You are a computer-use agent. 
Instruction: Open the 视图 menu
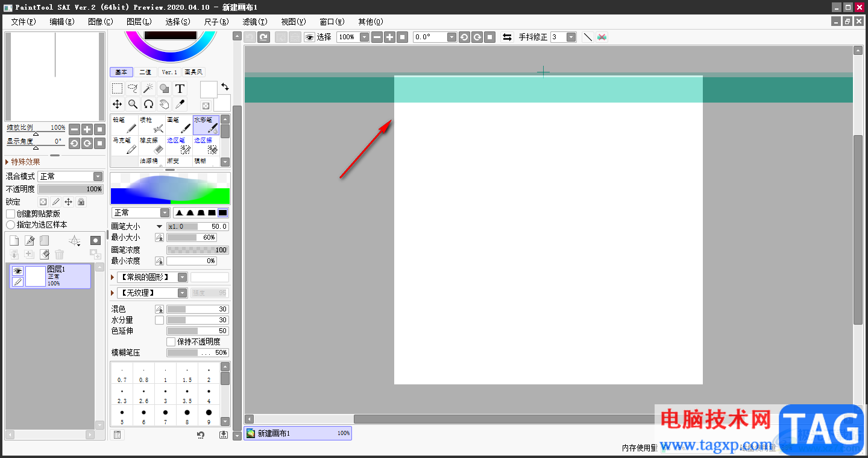point(293,22)
